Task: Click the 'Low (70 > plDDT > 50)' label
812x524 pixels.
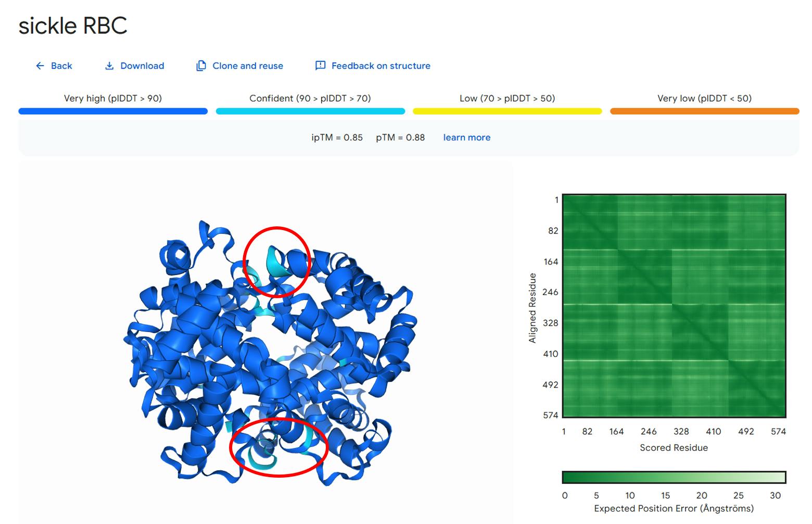Action: coord(508,98)
